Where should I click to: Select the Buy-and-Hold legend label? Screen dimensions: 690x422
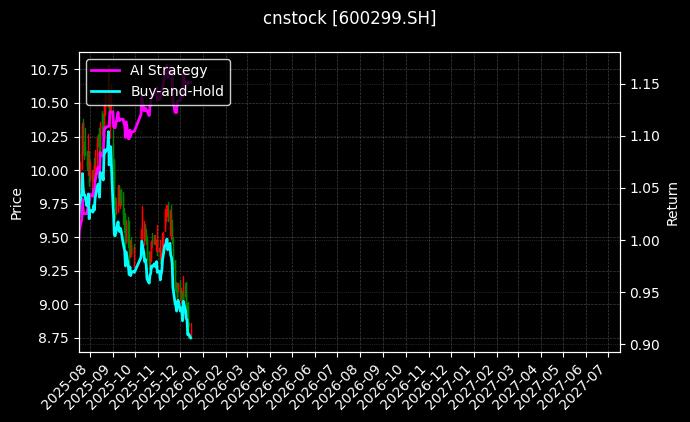[x=177, y=91]
